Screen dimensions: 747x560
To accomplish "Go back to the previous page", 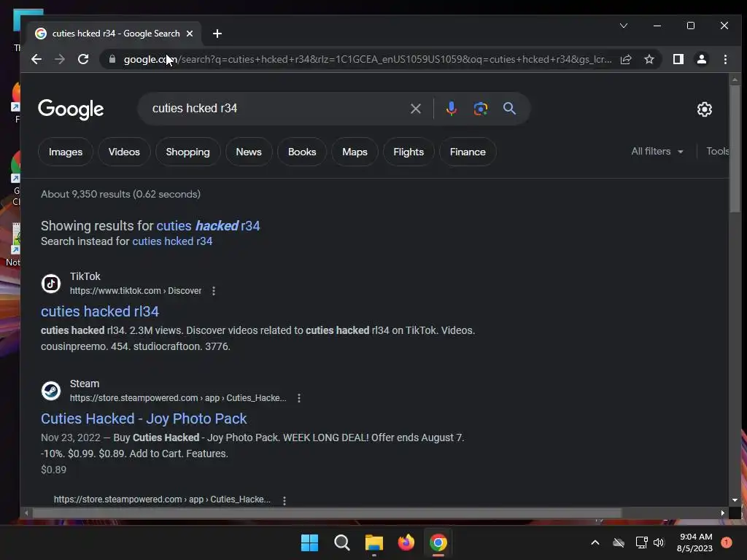I will (x=36, y=59).
